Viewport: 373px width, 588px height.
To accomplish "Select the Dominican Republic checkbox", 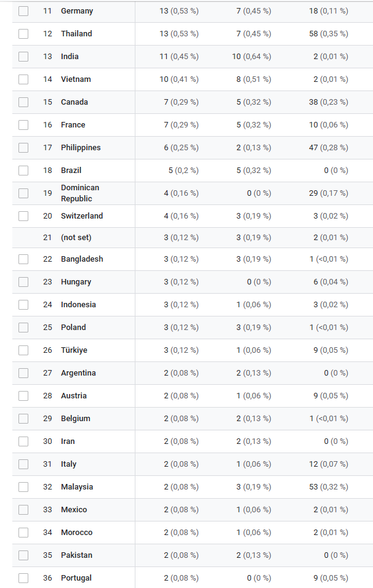I will click(23, 193).
